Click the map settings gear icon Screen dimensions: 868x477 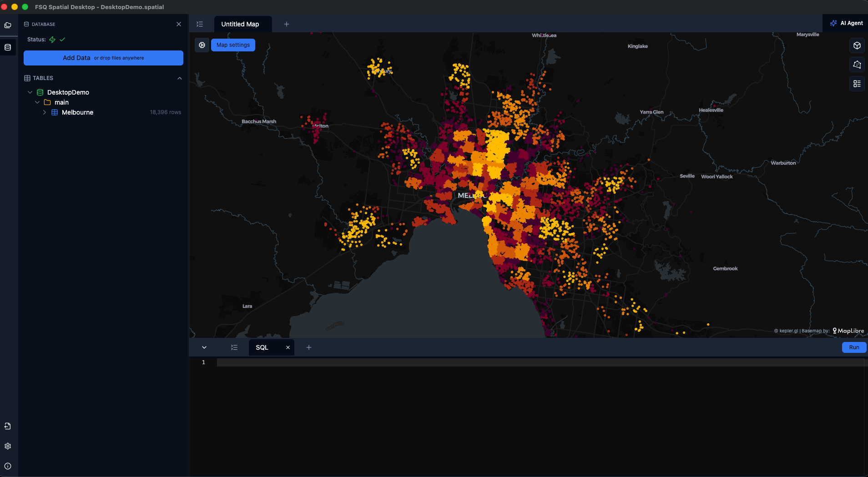202,45
